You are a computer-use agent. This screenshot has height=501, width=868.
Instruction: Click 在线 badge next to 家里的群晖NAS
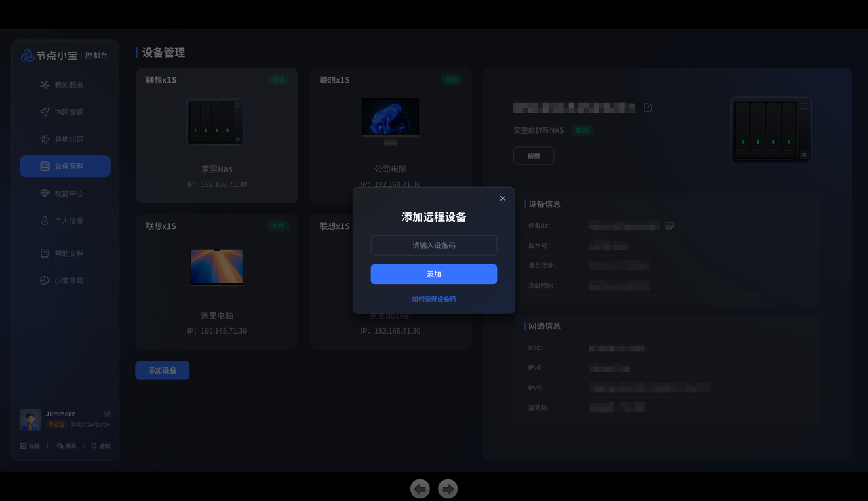(581, 130)
